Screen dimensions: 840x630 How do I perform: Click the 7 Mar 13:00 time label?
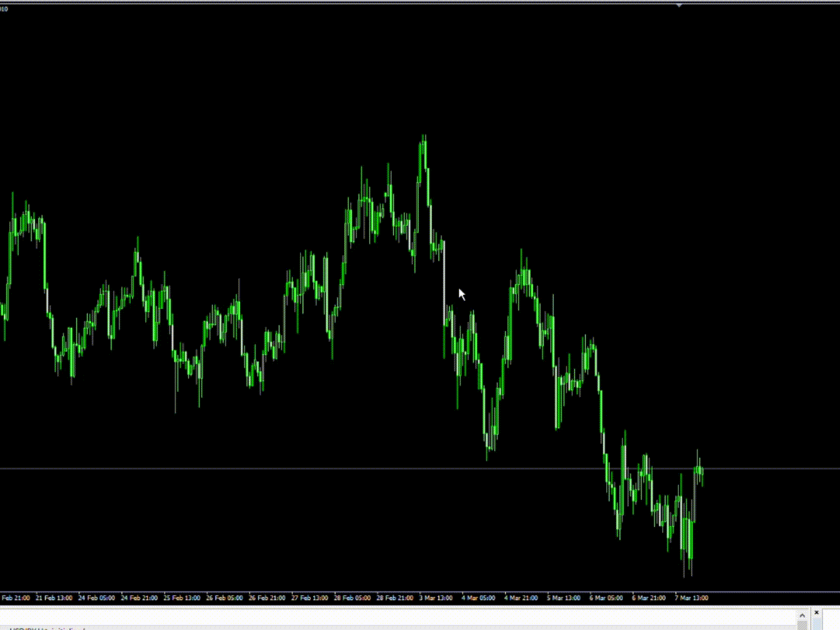pos(691,598)
